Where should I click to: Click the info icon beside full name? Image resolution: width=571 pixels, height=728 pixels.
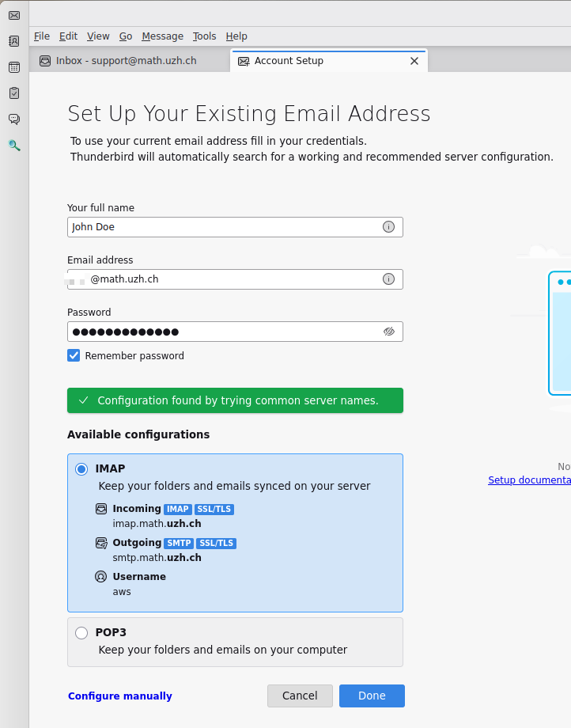[388, 227]
